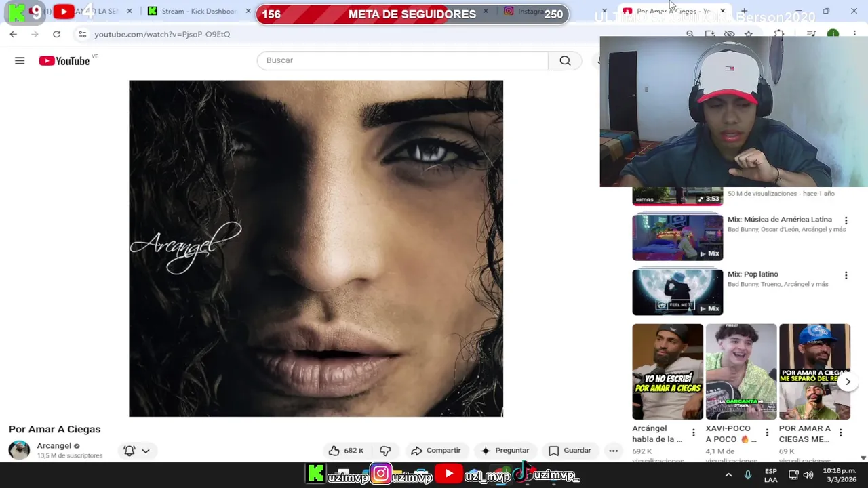Focus the Buscar search field

point(402,60)
